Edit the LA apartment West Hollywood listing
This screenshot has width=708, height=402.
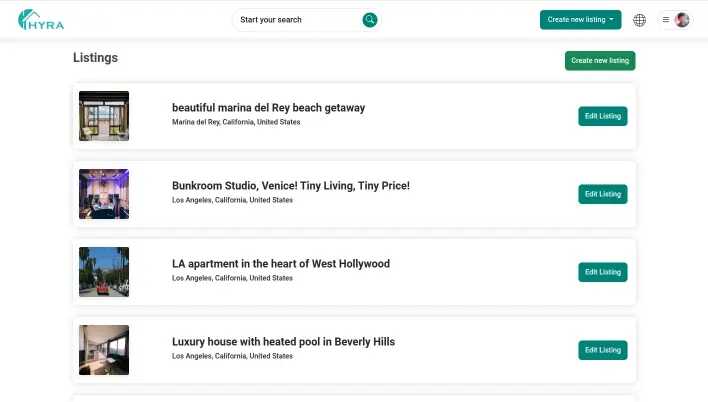pos(603,272)
